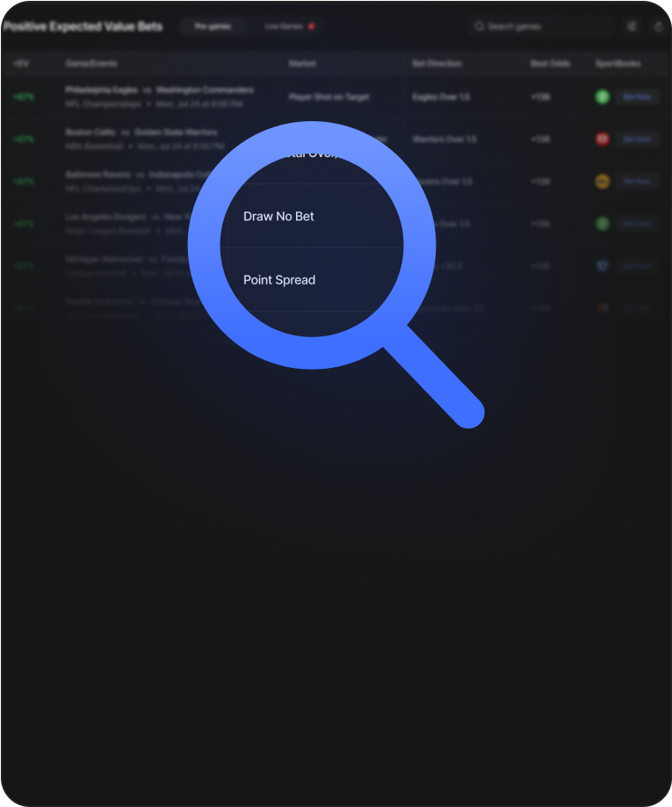Sort by the Best Odds column header
The height and width of the screenshot is (807, 672).
[551, 63]
